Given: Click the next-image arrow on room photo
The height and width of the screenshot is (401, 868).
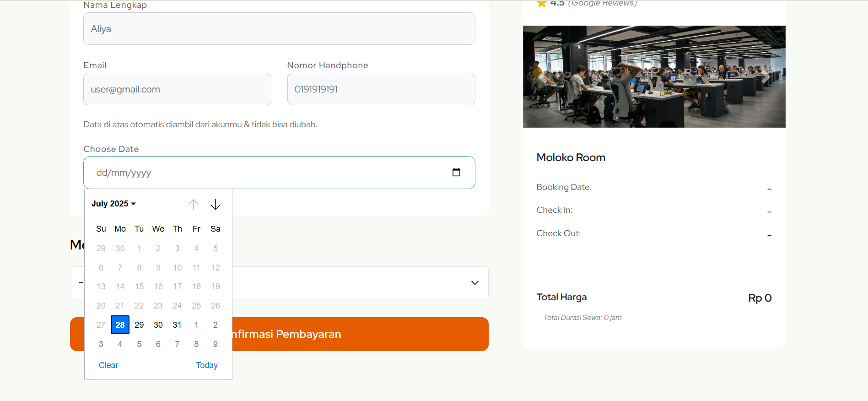Looking at the screenshot, I should click(x=766, y=77).
